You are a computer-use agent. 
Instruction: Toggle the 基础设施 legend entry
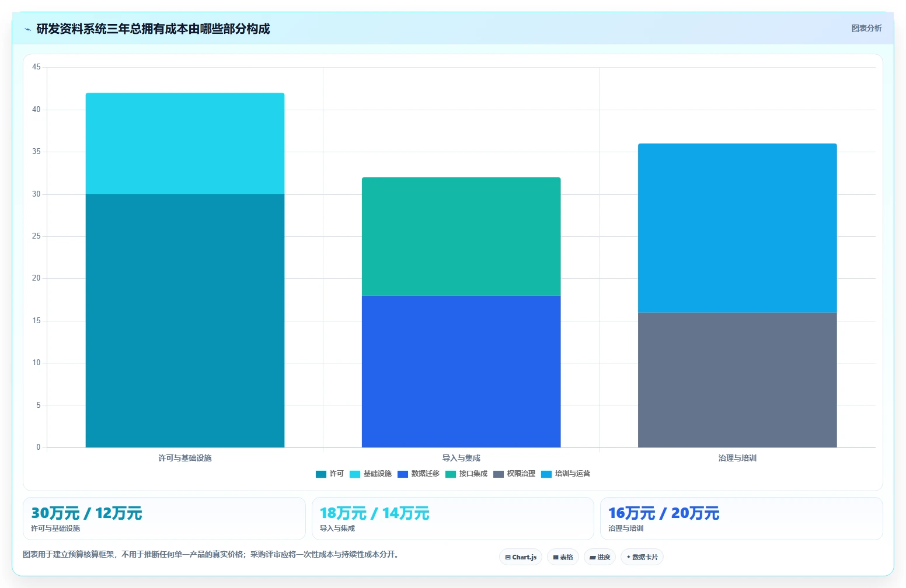coord(371,474)
